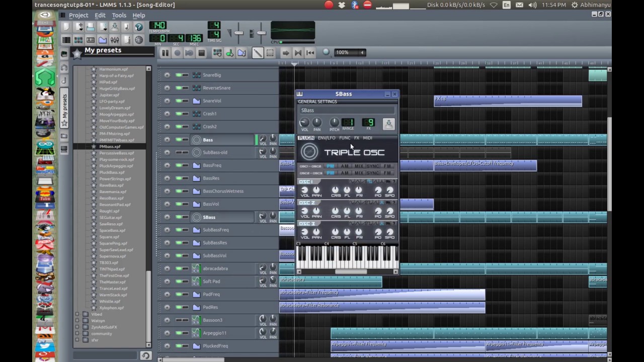Screen dimensions: 644x362
Task: Create a new project from the toolbar
Action: 66,27
